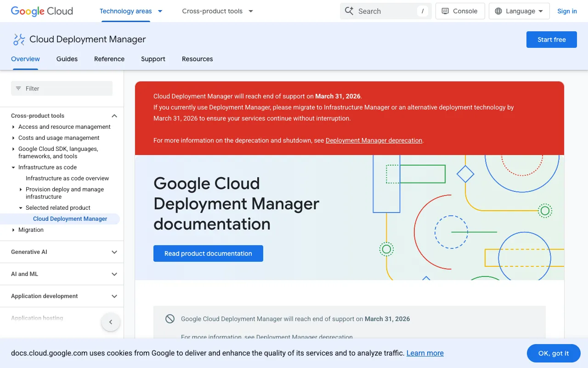Image resolution: width=588 pixels, height=368 pixels.
Task: Expand the "Migration" tree item
Action: (13, 230)
